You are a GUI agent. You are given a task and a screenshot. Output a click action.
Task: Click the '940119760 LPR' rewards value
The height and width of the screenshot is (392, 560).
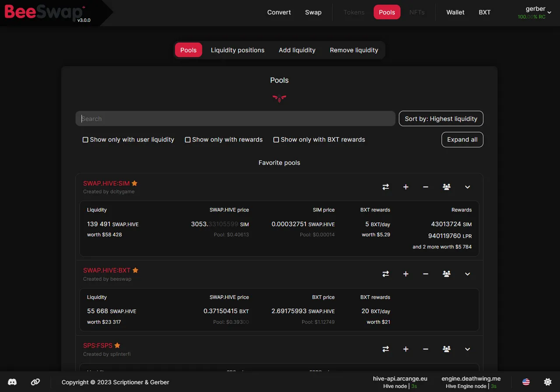tap(450, 236)
